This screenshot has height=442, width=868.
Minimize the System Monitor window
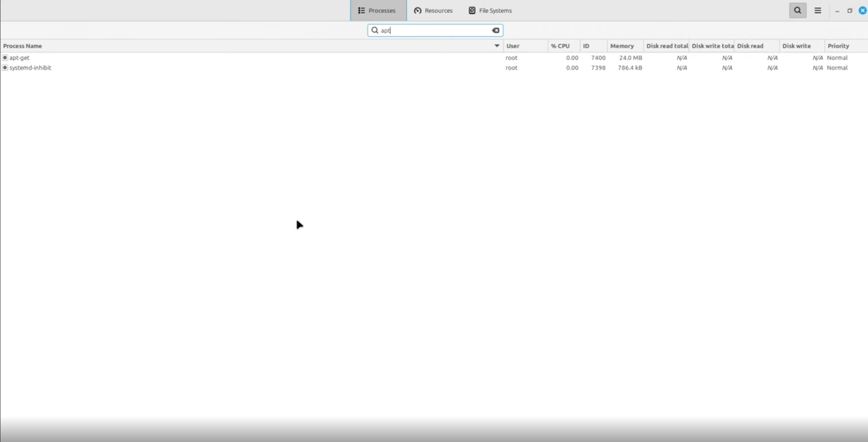tap(837, 11)
